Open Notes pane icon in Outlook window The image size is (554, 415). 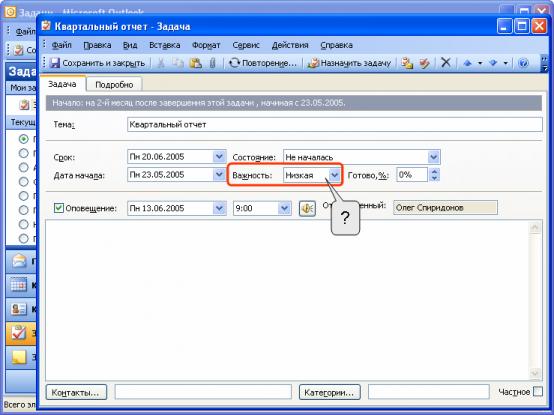19,357
